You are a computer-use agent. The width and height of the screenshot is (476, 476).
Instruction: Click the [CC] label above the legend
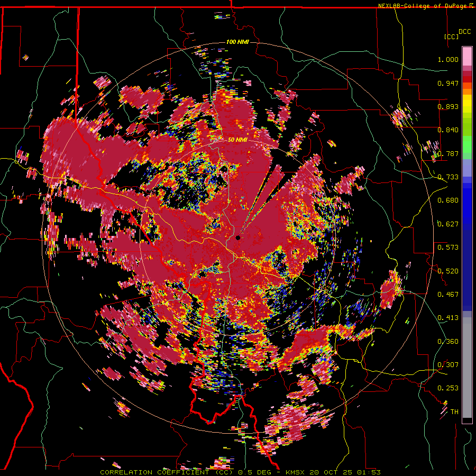(452, 36)
